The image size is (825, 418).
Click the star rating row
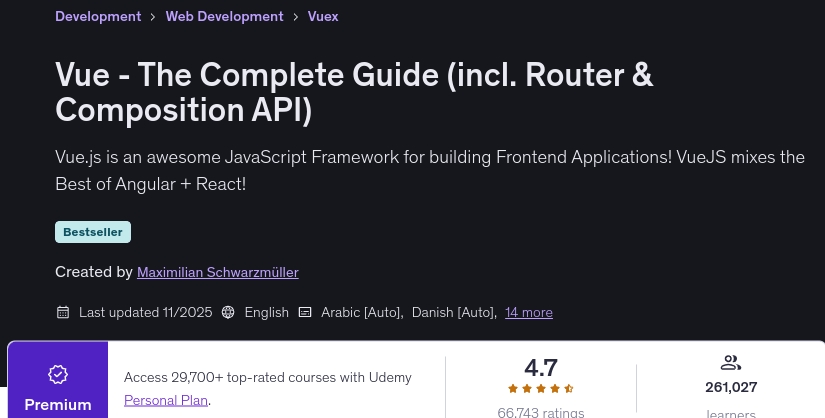pyautogui.click(x=540, y=389)
